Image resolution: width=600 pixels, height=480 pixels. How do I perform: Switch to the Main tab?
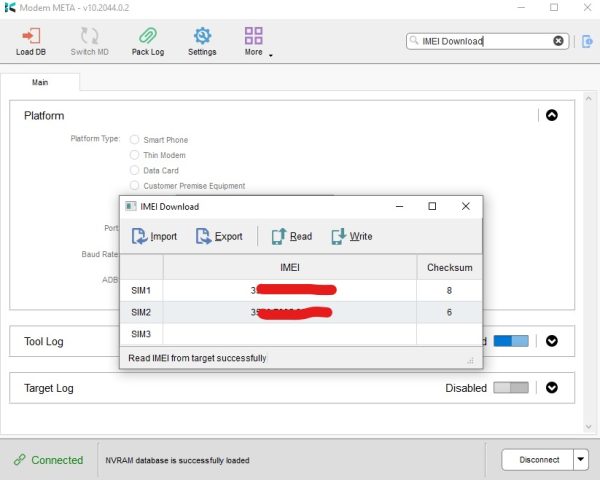tap(40, 82)
